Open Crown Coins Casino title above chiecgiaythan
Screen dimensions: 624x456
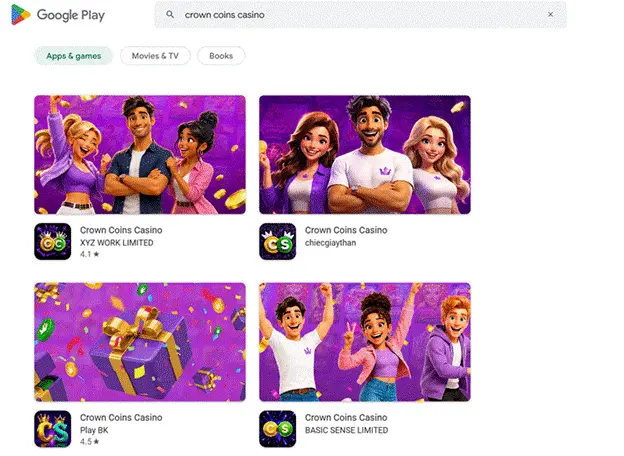(346, 230)
